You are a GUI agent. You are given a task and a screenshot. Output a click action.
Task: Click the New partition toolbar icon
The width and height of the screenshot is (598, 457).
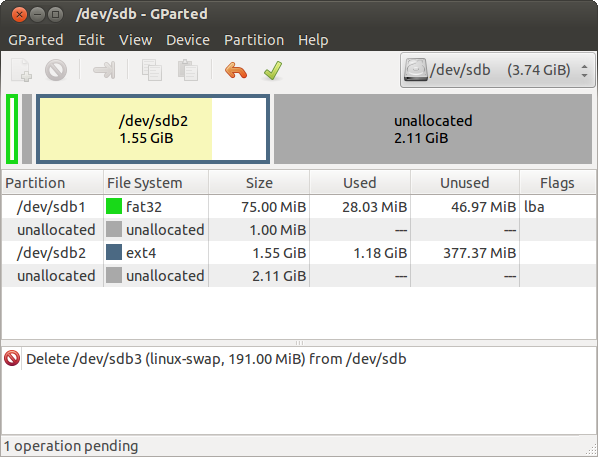(x=21, y=70)
